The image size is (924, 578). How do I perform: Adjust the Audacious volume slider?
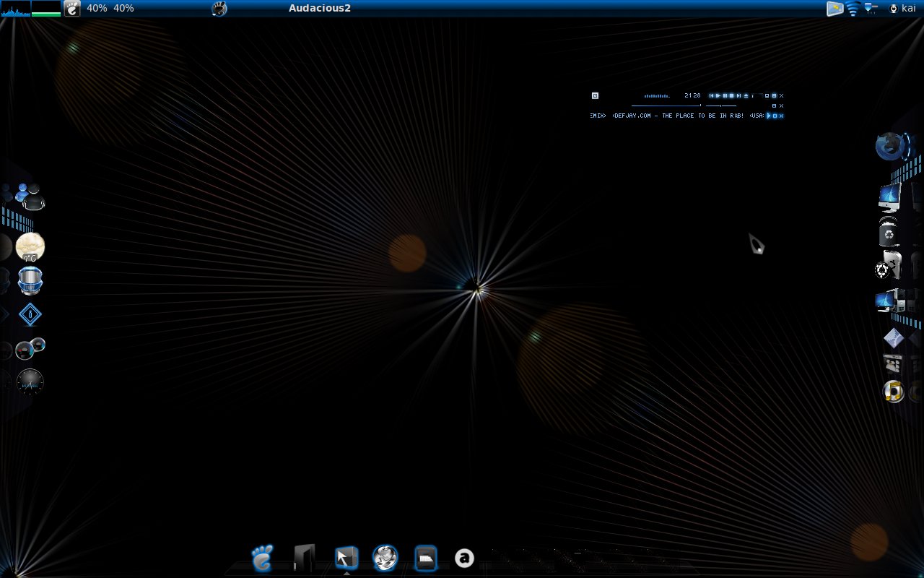point(721,105)
